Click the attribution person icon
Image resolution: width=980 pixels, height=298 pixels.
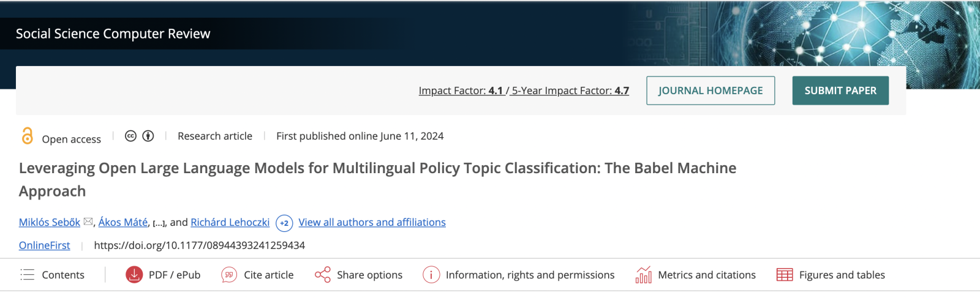pos(148,136)
